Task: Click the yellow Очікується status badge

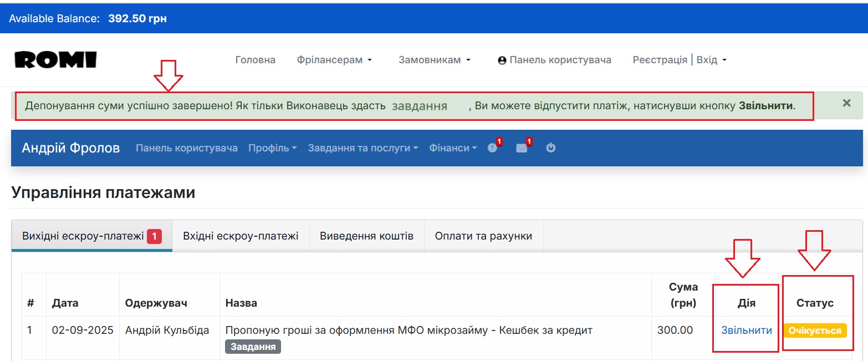Action: [816, 330]
